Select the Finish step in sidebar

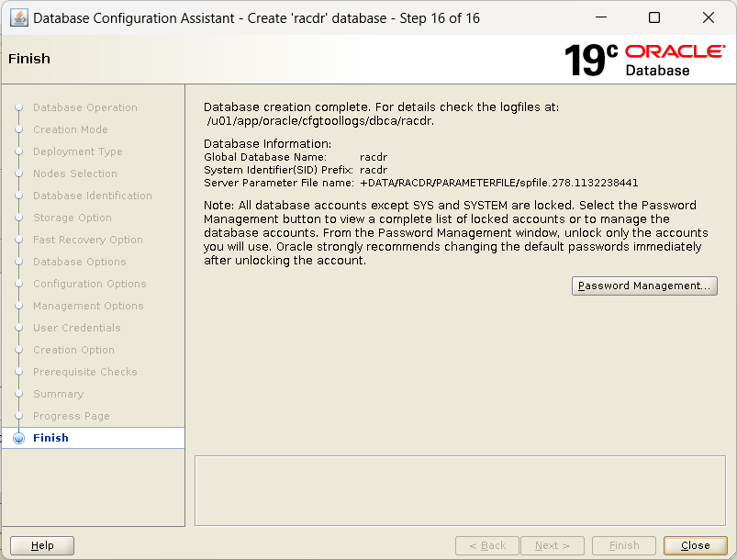(50, 438)
